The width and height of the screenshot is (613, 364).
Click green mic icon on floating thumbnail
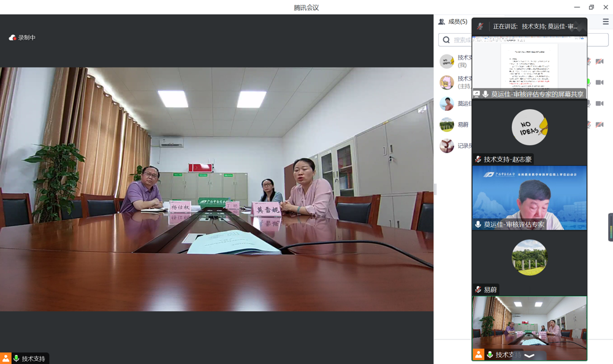pyautogui.click(x=489, y=355)
